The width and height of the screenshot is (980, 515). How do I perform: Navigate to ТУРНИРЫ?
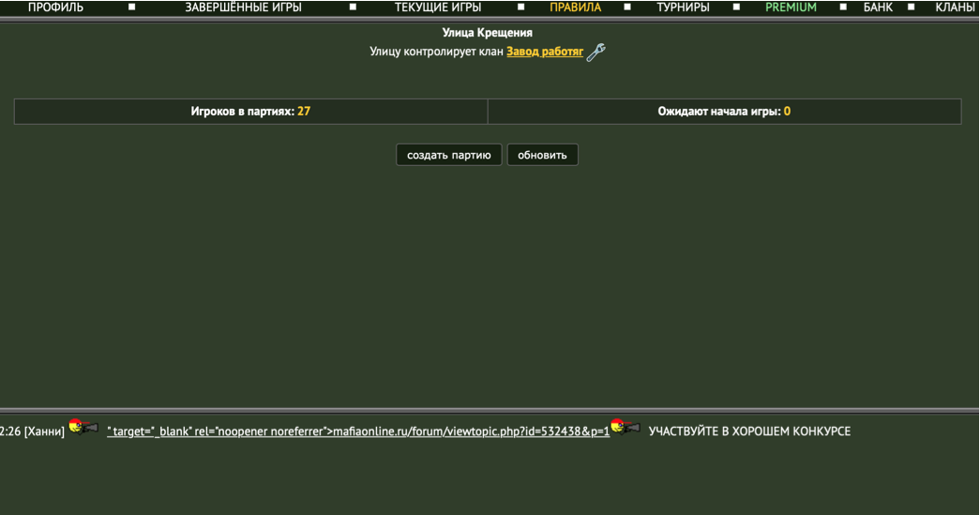point(683,8)
